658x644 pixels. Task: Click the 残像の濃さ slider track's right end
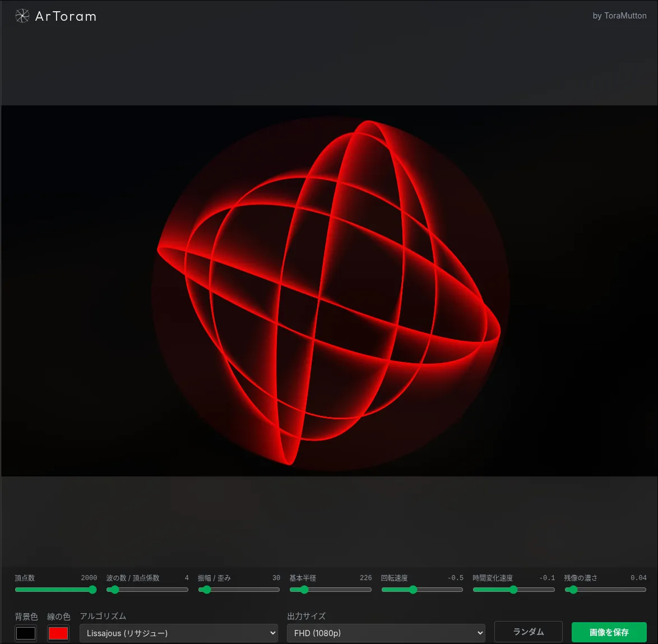(x=643, y=590)
